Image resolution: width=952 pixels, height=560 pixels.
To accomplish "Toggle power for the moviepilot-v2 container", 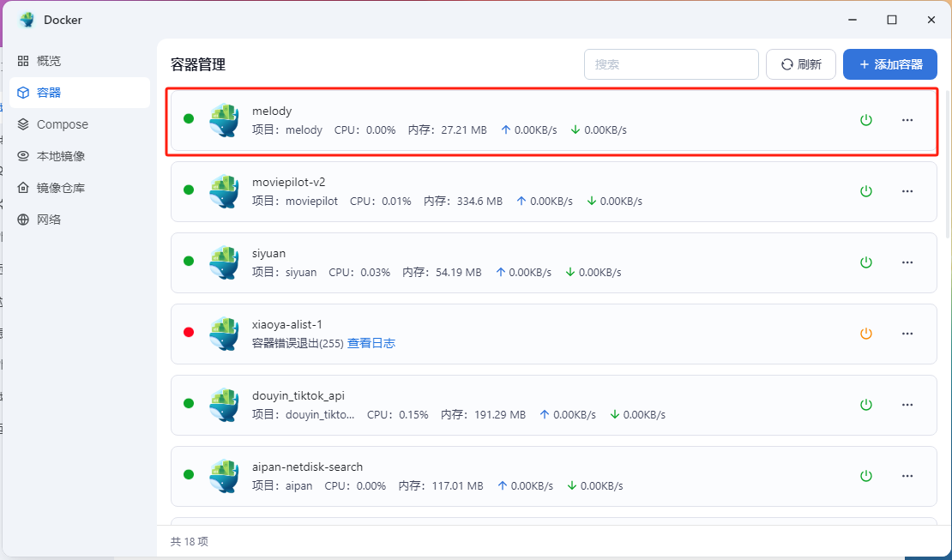I will (865, 190).
